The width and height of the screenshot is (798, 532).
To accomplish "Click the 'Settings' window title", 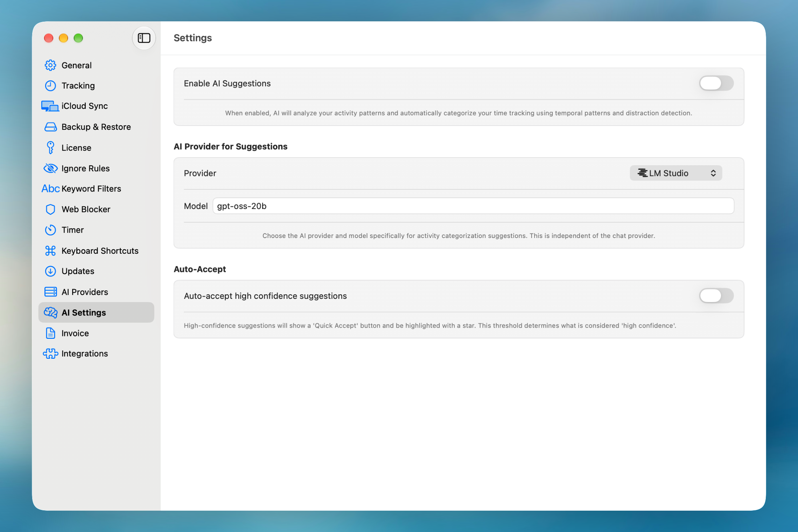I will [193, 38].
